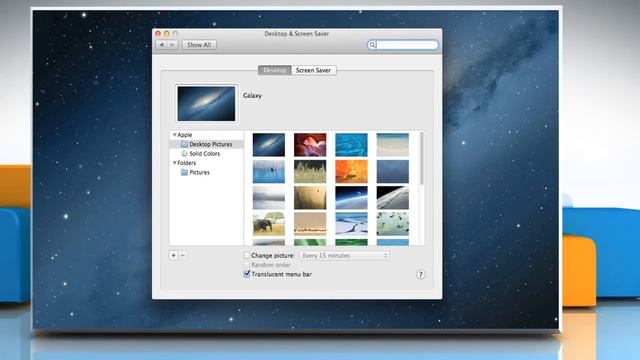
Task: Choose the blue water ripples wallpaper thumbnail
Action: tap(351, 145)
